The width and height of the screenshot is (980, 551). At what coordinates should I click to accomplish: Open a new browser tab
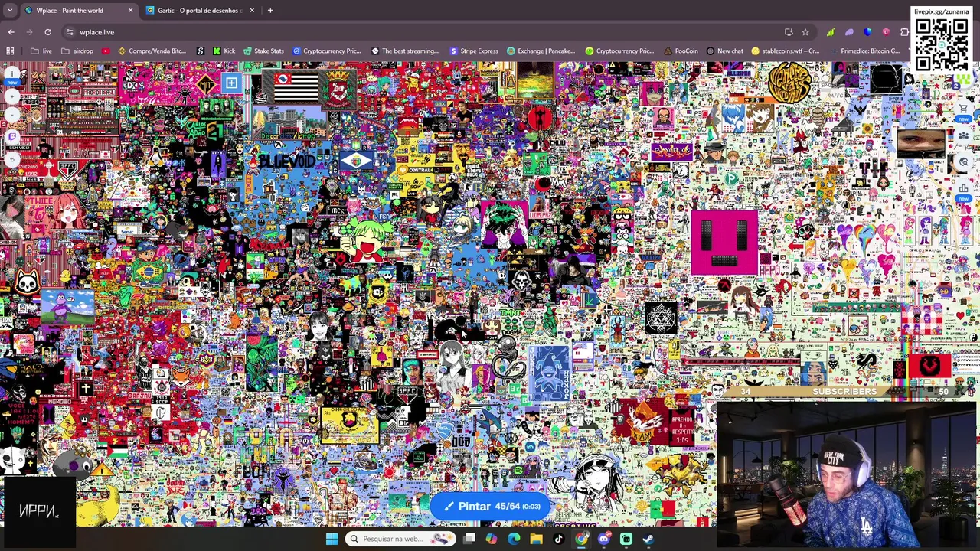tap(270, 10)
